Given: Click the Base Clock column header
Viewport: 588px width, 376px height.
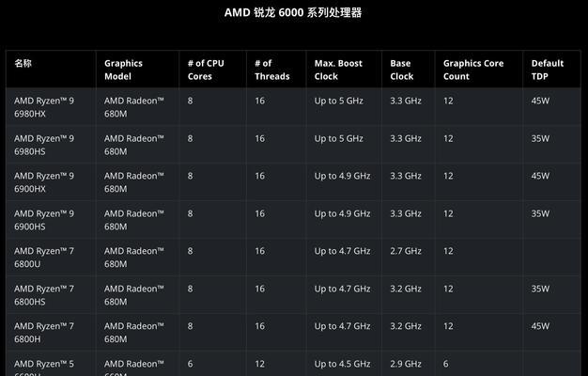Looking at the screenshot, I should [402, 70].
